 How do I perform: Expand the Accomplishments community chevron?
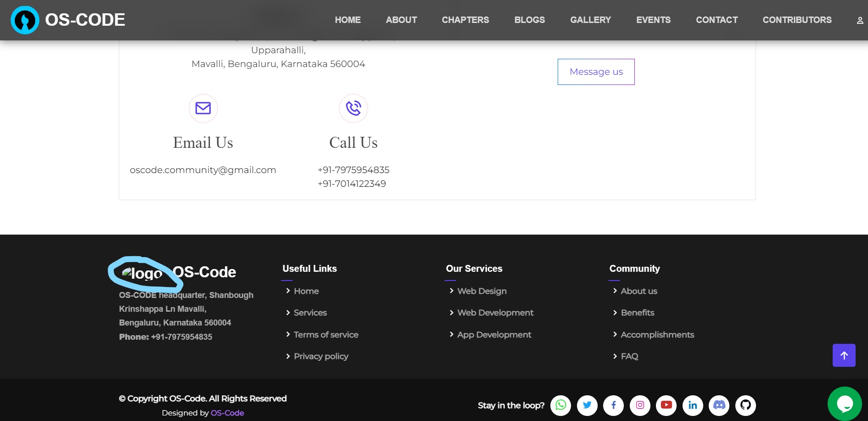coord(616,335)
